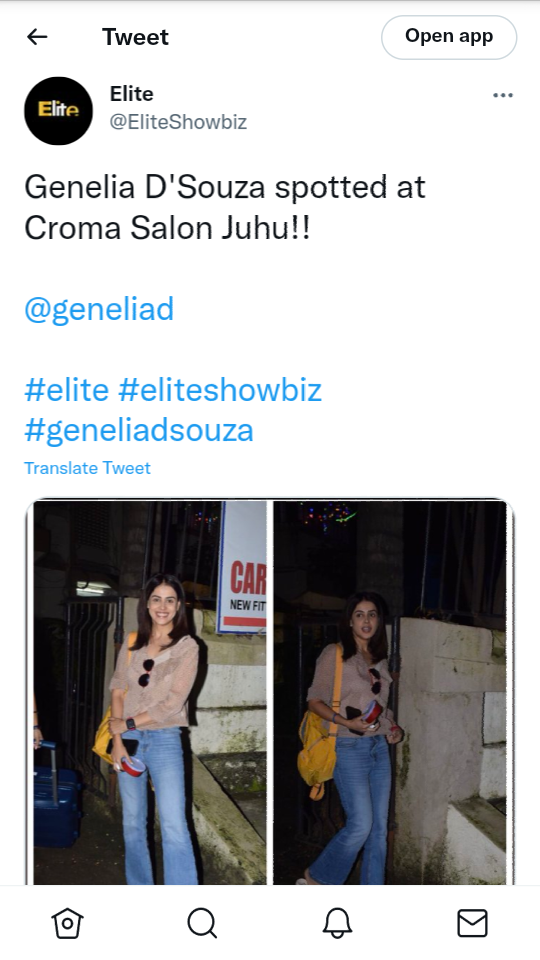The height and width of the screenshot is (960, 540).
Task: Open the right photo with yellow backpack
Action: pyautogui.click(x=390, y=692)
